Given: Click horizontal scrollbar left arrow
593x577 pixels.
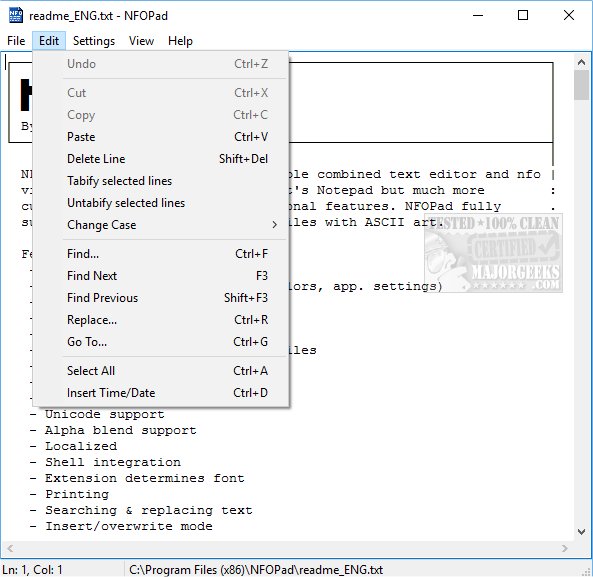Looking at the screenshot, I should tap(10, 548).
